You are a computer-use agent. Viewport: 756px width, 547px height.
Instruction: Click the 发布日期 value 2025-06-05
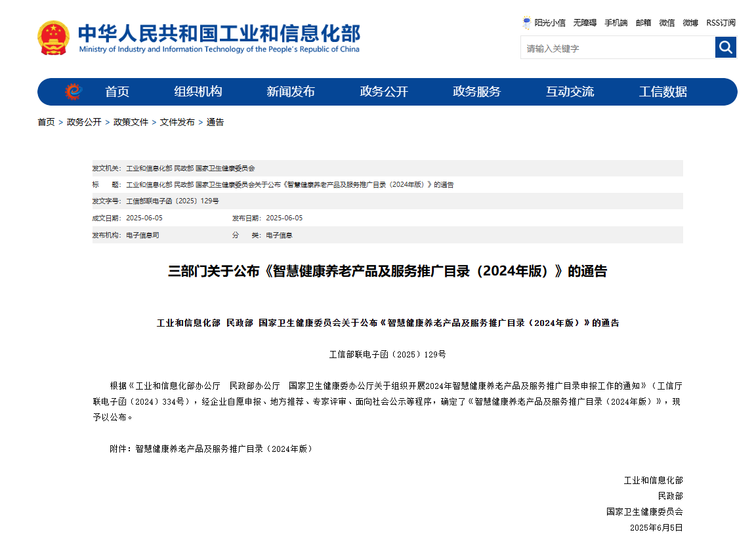pos(284,218)
